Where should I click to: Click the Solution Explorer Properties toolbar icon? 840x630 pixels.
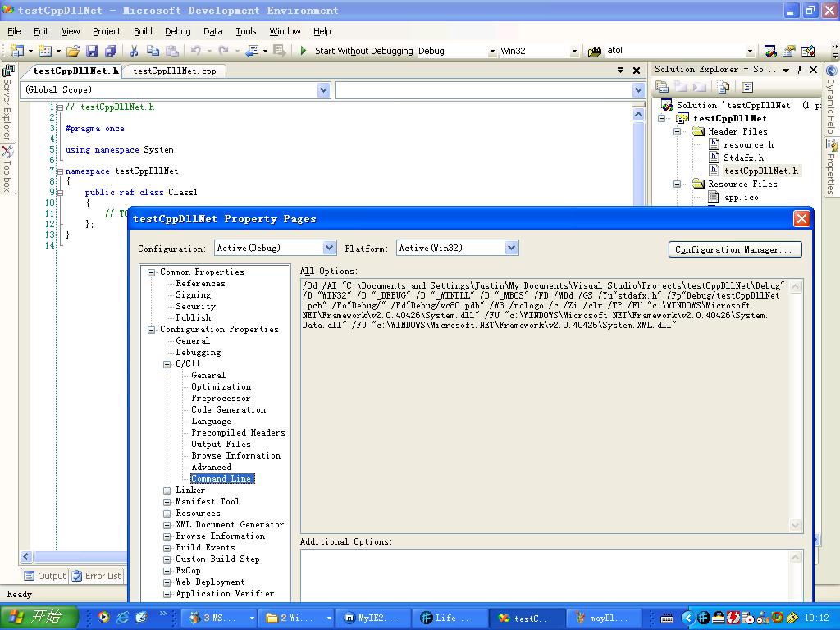(x=662, y=87)
